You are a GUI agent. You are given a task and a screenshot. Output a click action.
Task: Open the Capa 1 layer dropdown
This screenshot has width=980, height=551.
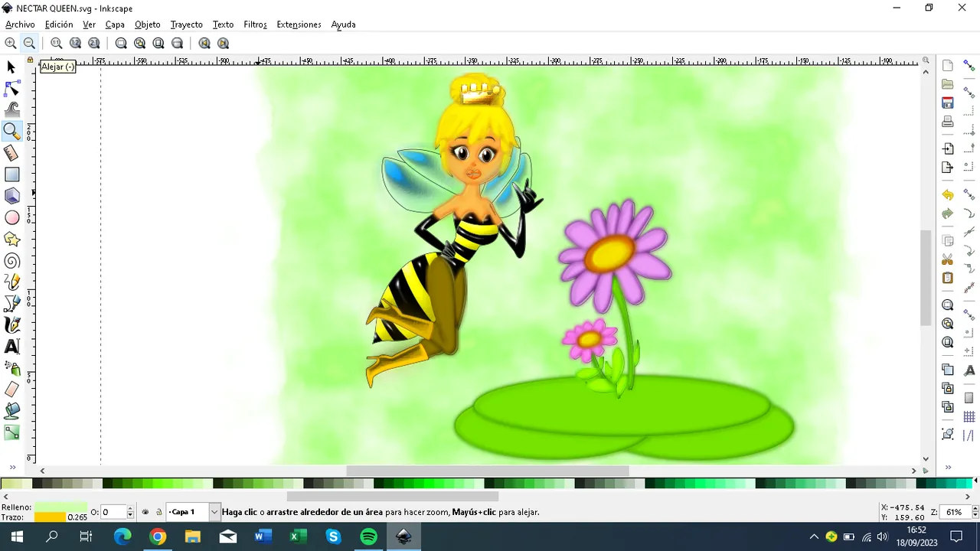pos(214,512)
